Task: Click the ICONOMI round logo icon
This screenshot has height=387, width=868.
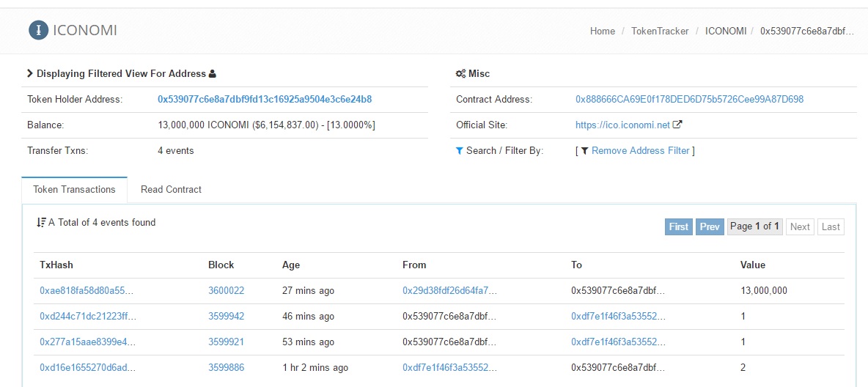Action: pos(38,31)
